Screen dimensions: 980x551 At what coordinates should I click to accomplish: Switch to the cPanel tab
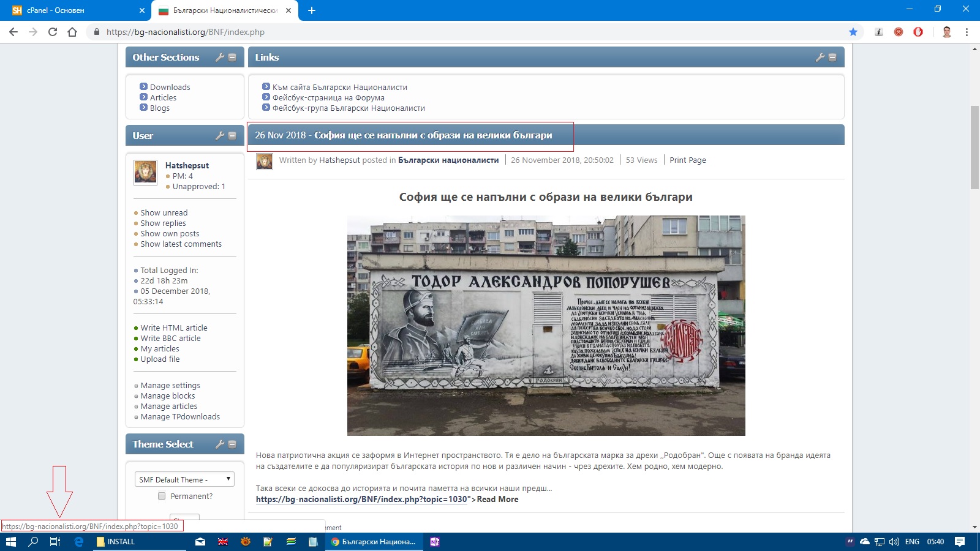coord(76,10)
